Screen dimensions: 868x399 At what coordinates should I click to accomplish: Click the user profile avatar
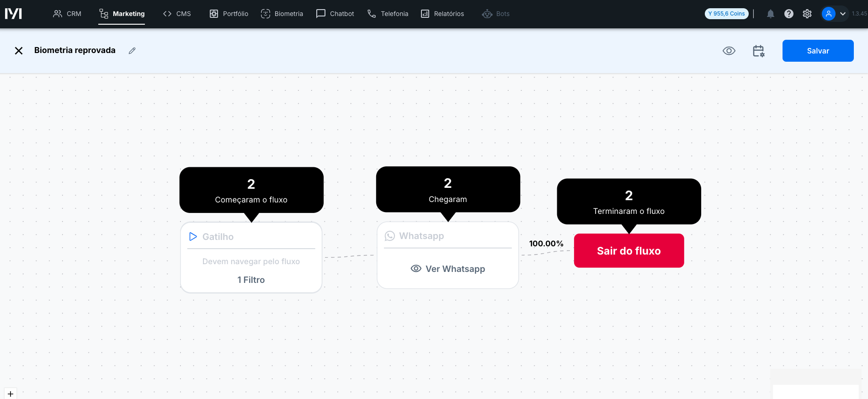[x=828, y=14]
